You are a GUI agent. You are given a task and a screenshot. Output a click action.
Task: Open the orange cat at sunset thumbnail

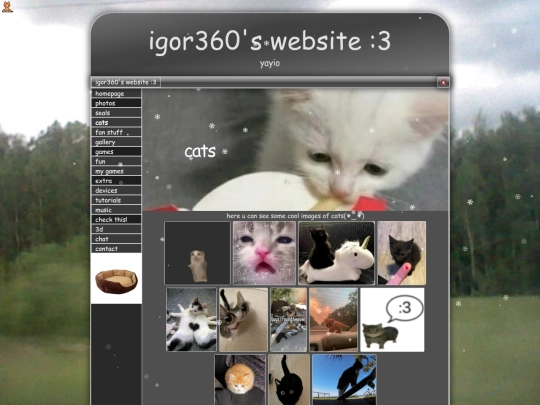point(333,320)
